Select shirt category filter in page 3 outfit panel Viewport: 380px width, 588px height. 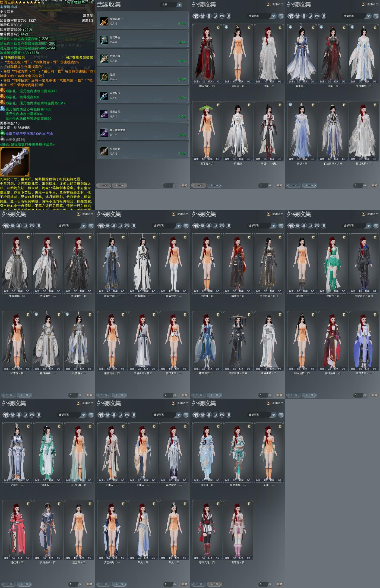[12, 226]
